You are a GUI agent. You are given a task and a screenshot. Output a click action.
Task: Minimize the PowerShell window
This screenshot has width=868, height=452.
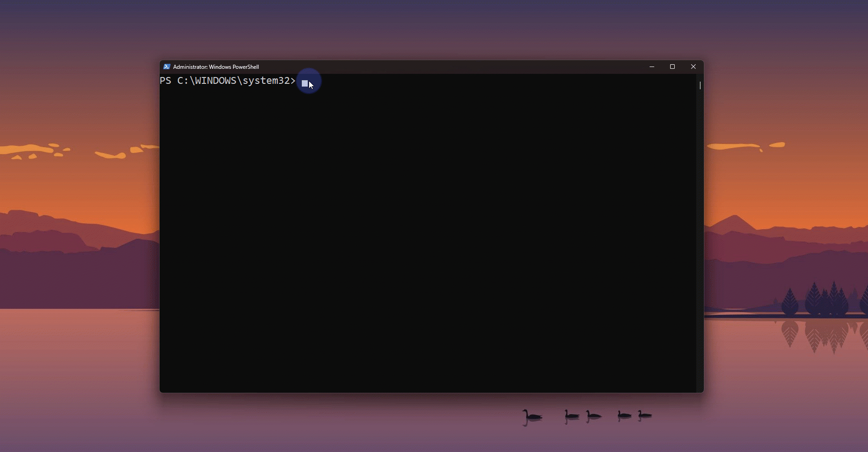pyautogui.click(x=652, y=67)
